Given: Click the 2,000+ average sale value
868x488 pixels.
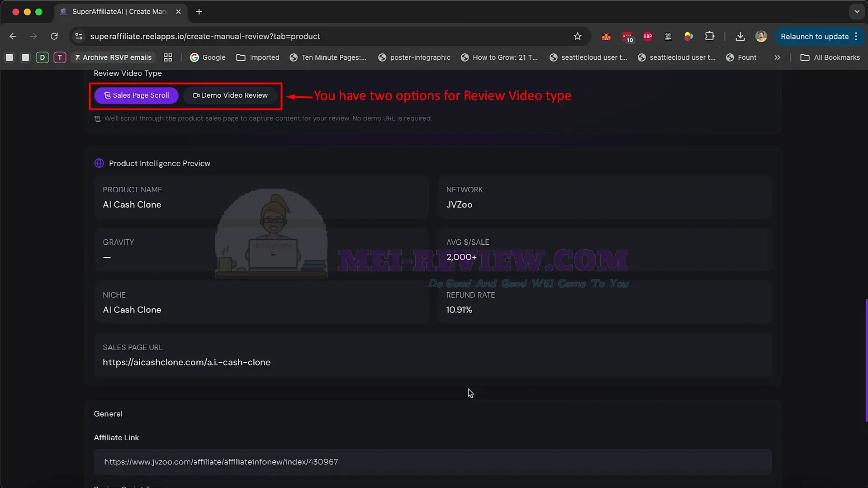Looking at the screenshot, I should coord(461,257).
